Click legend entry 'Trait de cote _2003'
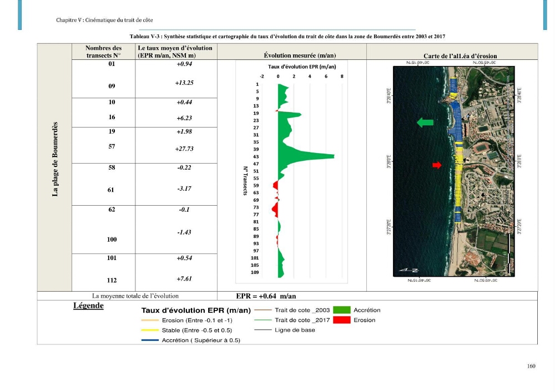 [x=302, y=310]
